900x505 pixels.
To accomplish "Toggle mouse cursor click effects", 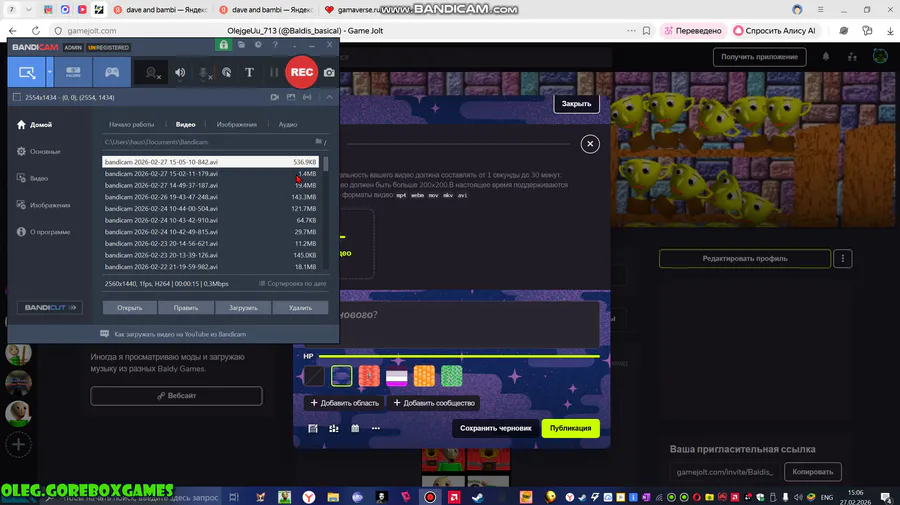I will (x=227, y=72).
